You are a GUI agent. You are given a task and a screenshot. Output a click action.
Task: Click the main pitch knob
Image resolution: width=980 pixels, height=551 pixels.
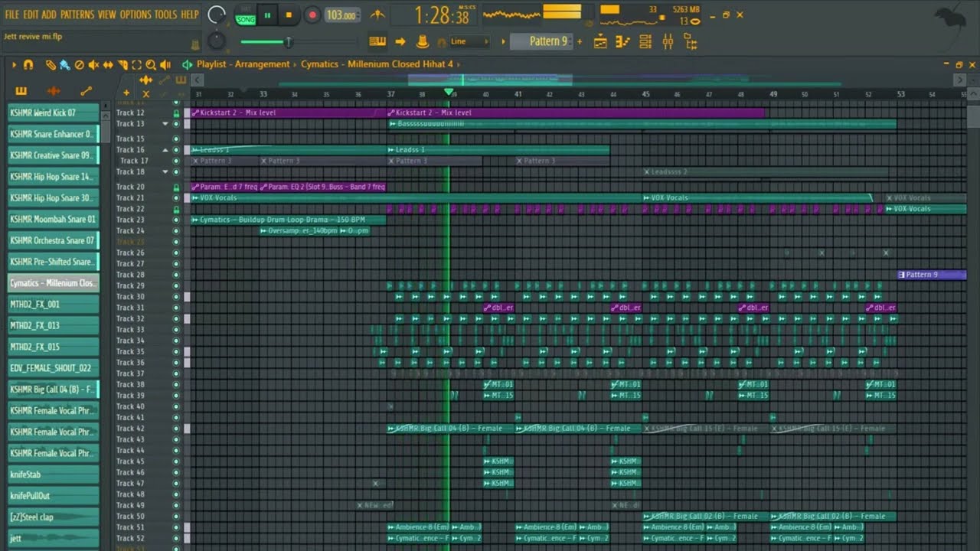[217, 41]
